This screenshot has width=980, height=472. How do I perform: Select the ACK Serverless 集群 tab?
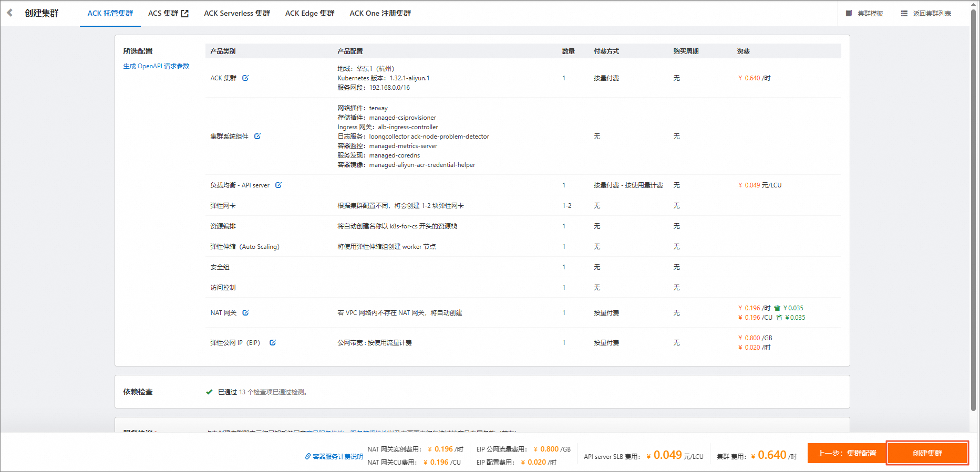(237, 13)
